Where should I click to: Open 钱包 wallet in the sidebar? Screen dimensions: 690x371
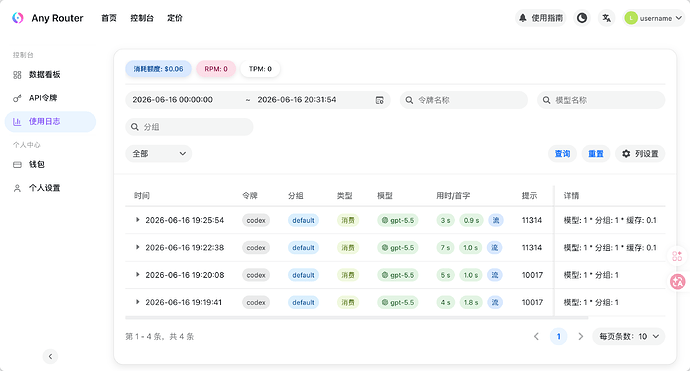point(50,165)
